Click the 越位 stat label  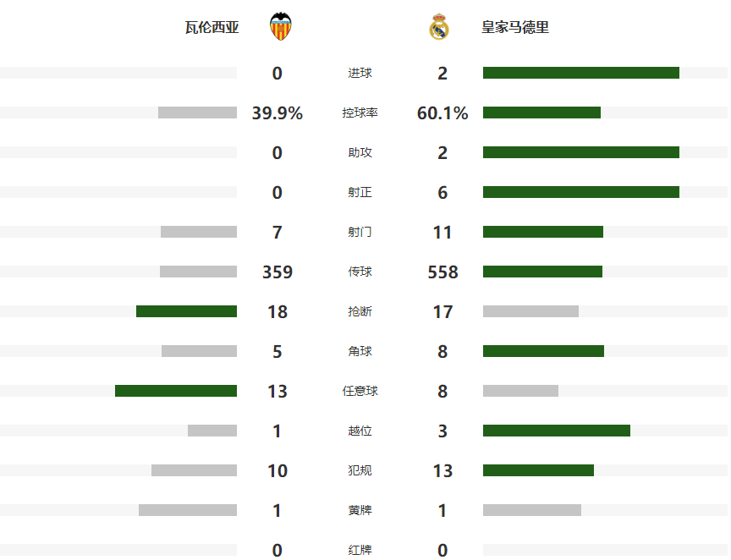(360, 431)
